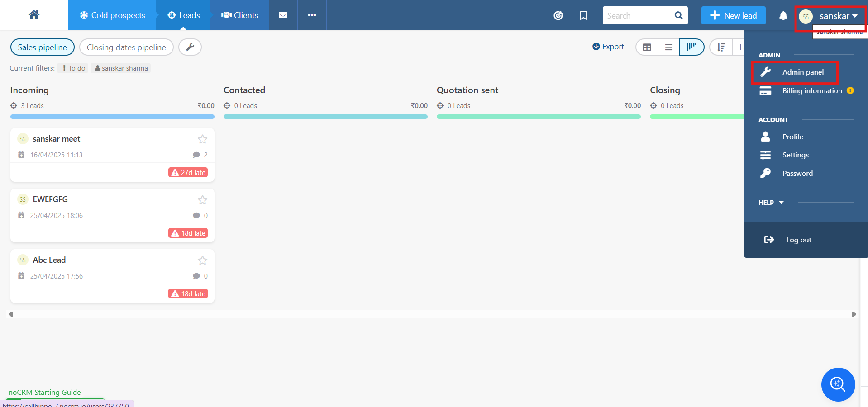This screenshot has height=407, width=868.
Task: Open the noCRM Starting Guide
Action: tap(45, 393)
